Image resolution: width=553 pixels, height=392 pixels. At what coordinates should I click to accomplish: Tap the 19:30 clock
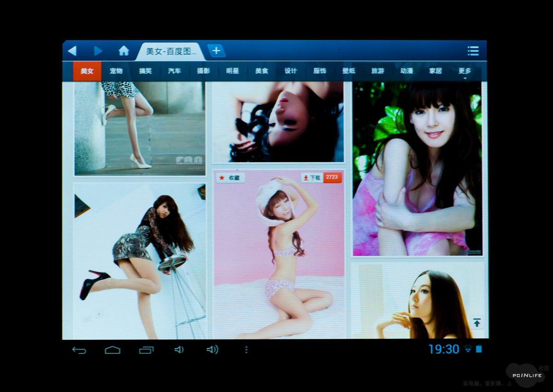[444, 349]
